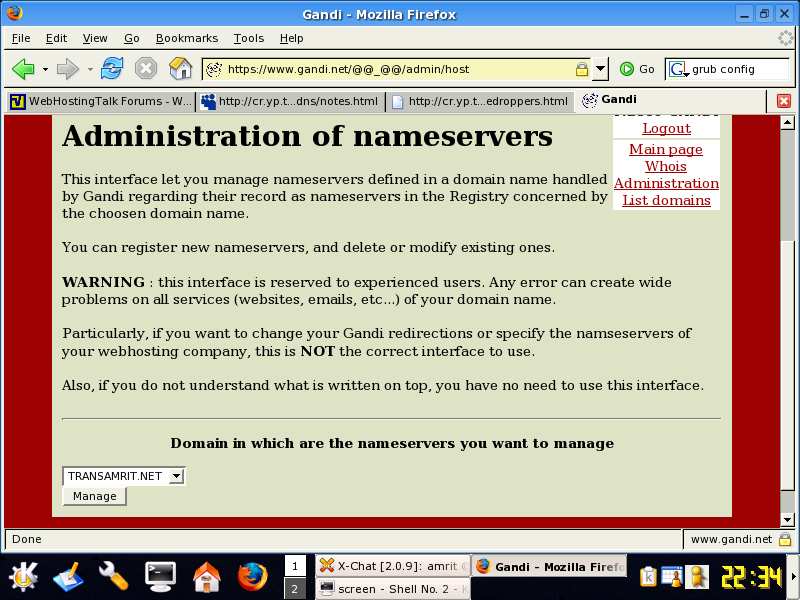Image resolution: width=800 pixels, height=600 pixels.
Task: Click the Firefox activity throbber icon
Action: (786, 38)
